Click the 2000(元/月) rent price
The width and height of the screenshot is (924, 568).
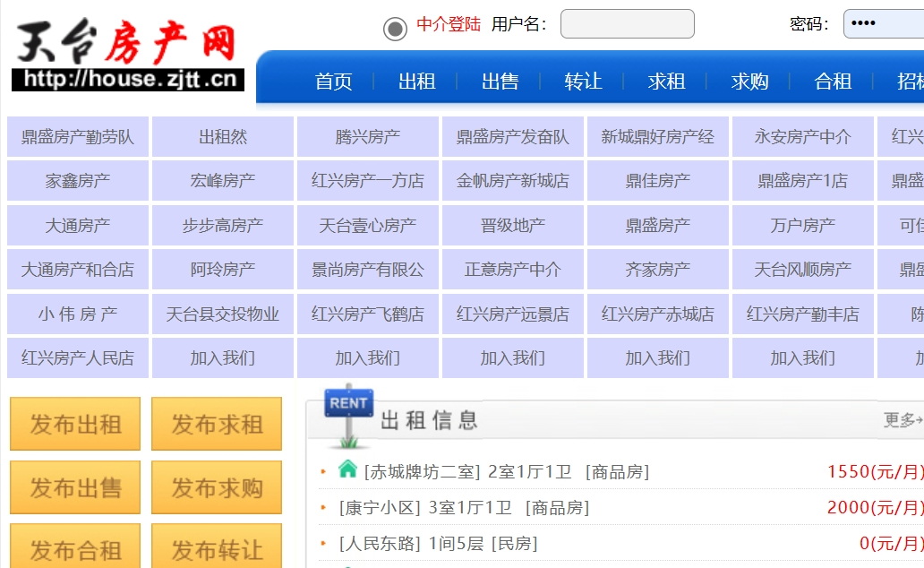point(875,507)
